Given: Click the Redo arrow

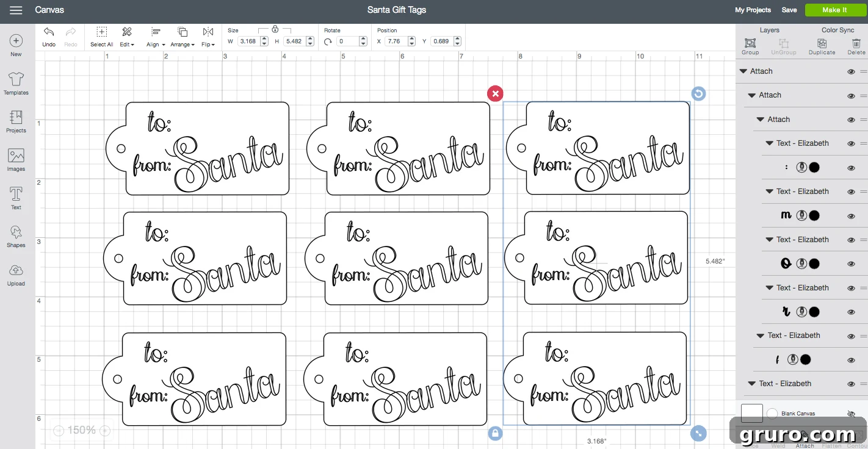Looking at the screenshot, I should coord(71,32).
